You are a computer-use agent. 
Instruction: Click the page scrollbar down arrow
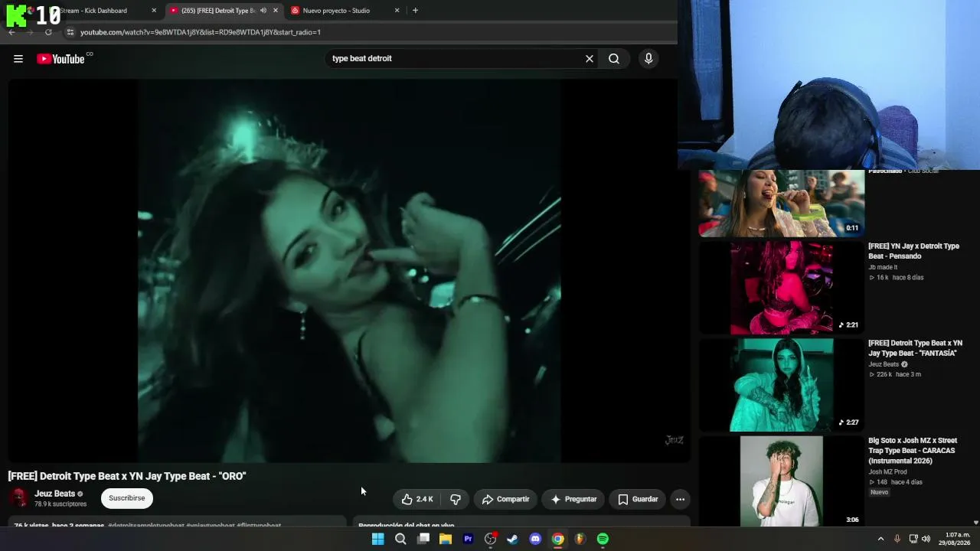[x=975, y=523]
